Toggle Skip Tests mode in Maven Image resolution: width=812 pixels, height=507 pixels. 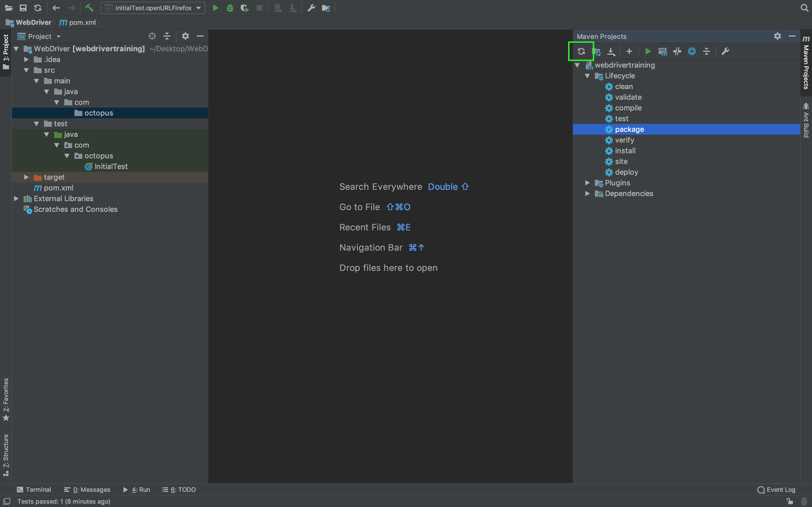tap(692, 51)
